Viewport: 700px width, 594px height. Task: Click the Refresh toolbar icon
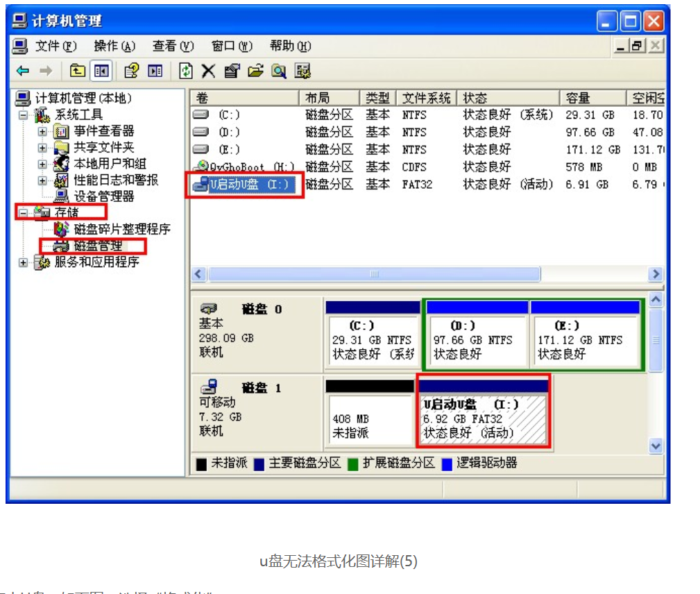(186, 71)
